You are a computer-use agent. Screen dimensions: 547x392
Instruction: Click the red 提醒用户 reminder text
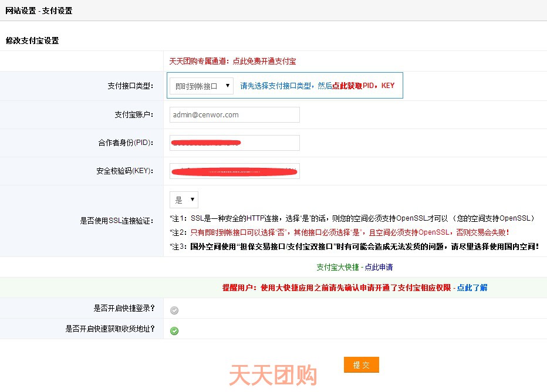pyautogui.click(x=336, y=288)
